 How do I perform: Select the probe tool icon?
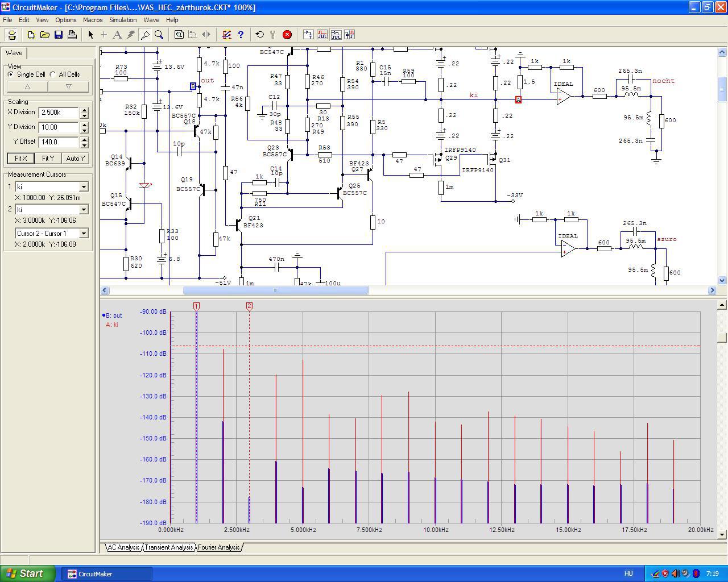[x=145, y=35]
